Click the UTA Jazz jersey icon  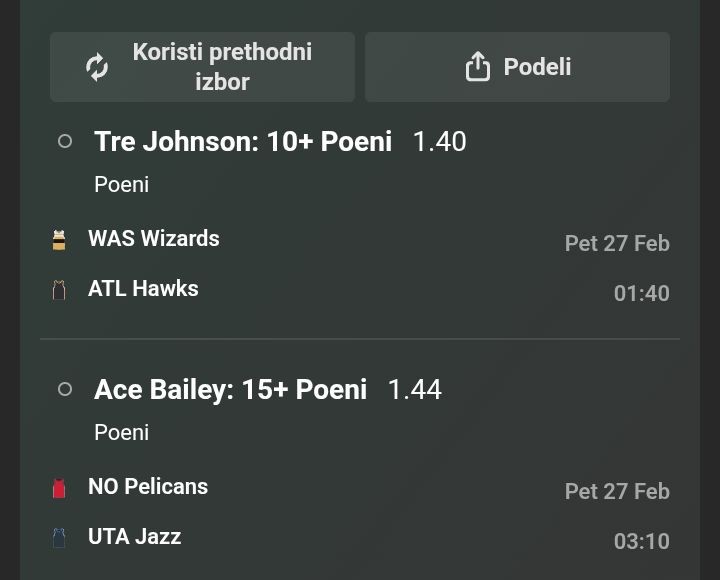[x=59, y=538]
